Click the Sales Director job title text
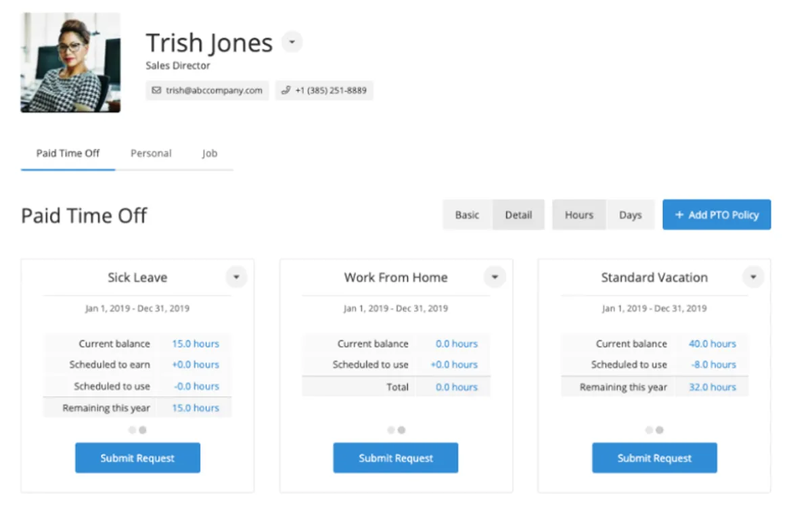This screenshot has height=518, width=812. [x=178, y=66]
